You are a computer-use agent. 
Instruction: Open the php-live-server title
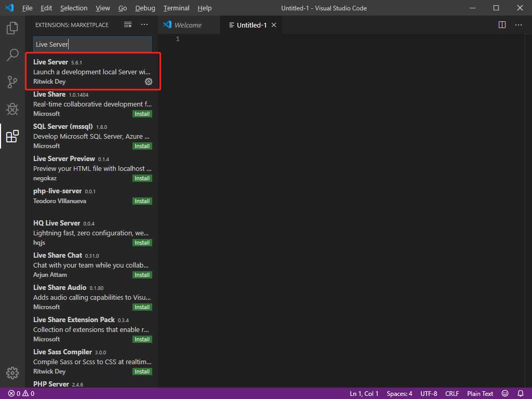[x=57, y=191]
